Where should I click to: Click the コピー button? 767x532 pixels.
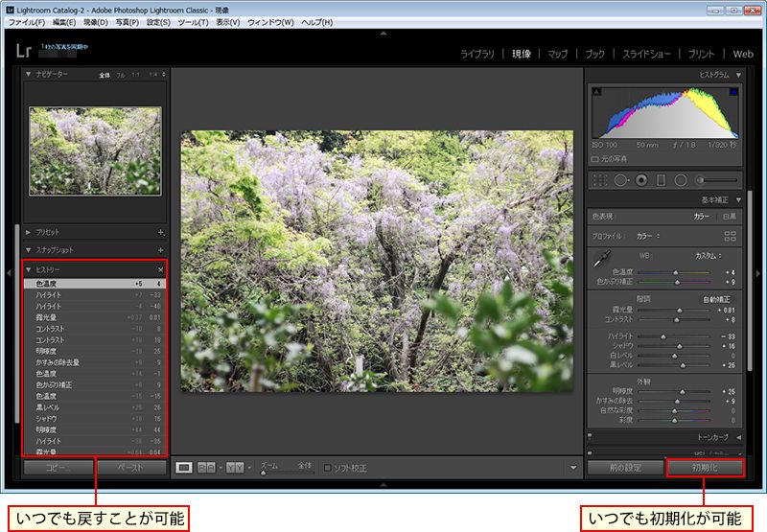(x=58, y=468)
